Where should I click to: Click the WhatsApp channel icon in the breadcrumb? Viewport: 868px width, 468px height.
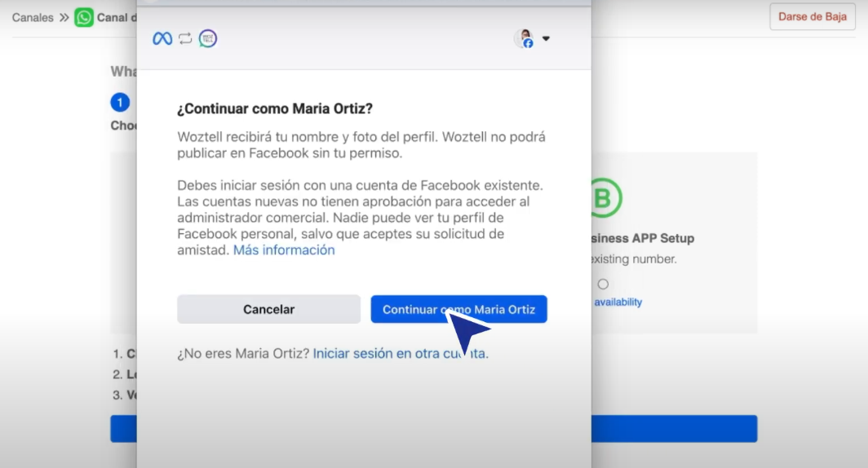coord(83,18)
